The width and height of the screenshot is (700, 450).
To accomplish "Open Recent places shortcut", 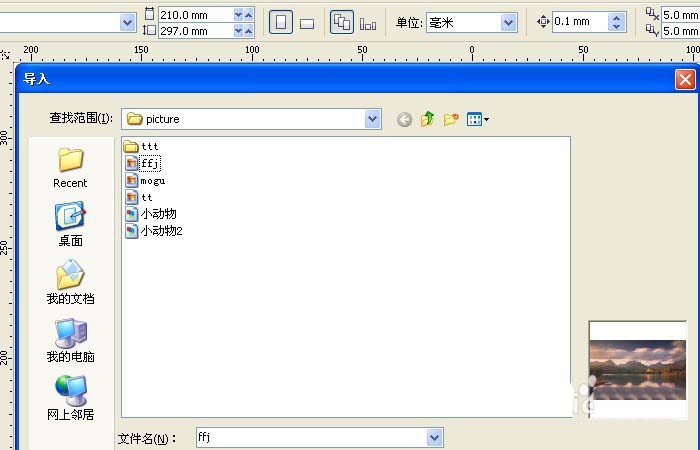I will pyautogui.click(x=70, y=168).
